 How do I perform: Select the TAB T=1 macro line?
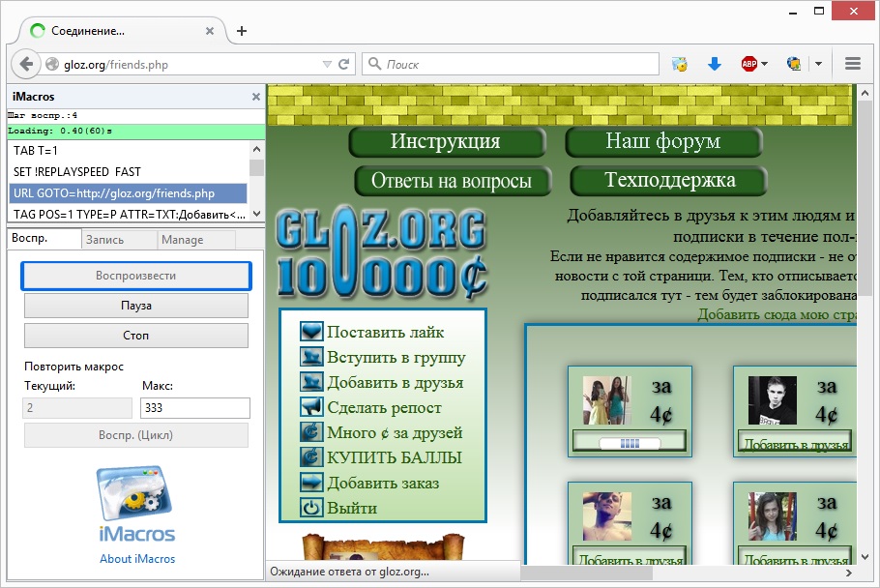[x=128, y=150]
